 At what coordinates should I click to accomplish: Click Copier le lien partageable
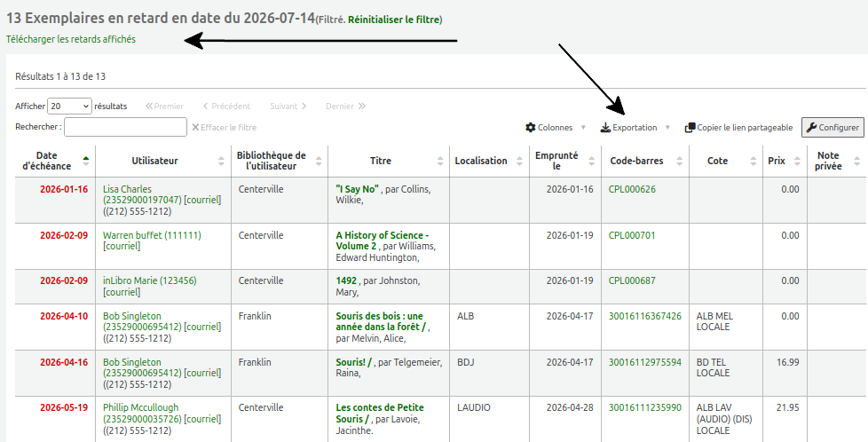(738, 128)
